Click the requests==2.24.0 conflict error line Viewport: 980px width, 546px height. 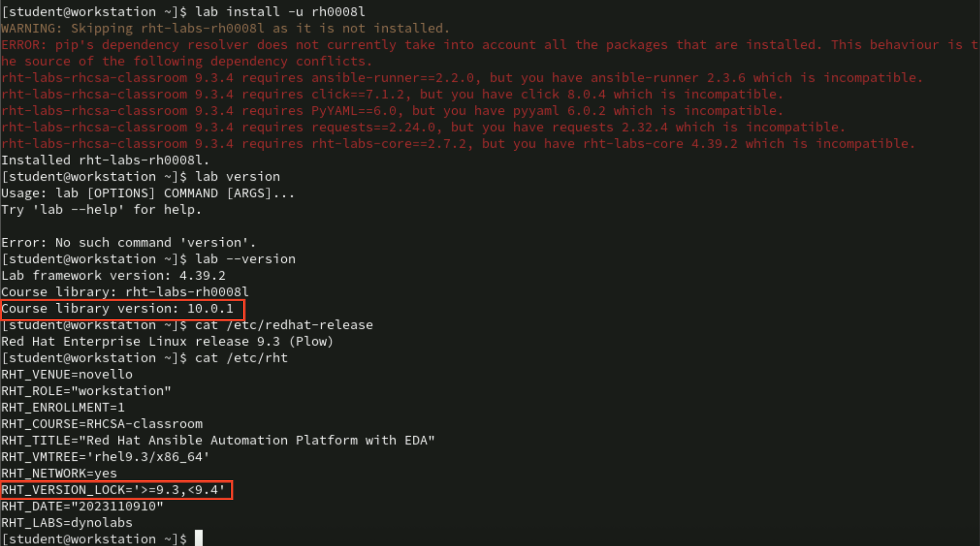tap(422, 127)
